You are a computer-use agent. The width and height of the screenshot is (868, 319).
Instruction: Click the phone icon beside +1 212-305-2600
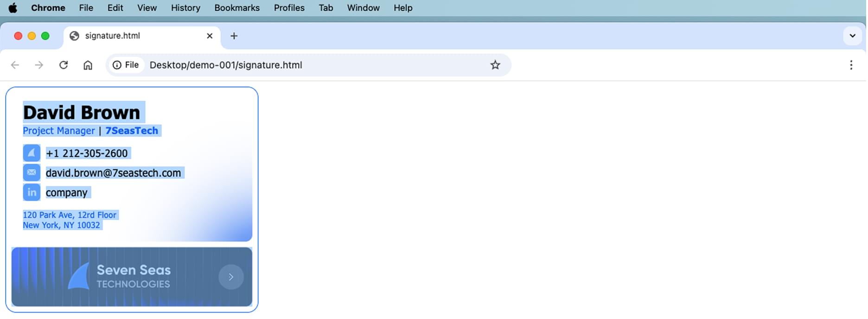(x=32, y=153)
